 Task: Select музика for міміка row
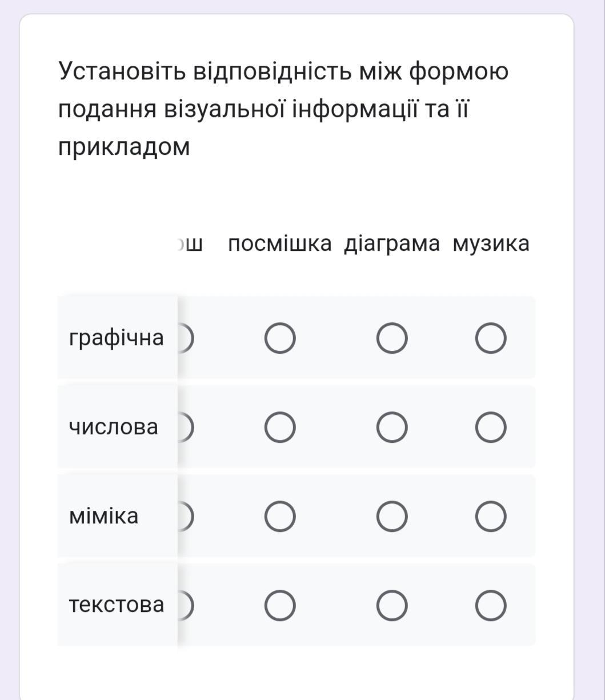coord(491,517)
